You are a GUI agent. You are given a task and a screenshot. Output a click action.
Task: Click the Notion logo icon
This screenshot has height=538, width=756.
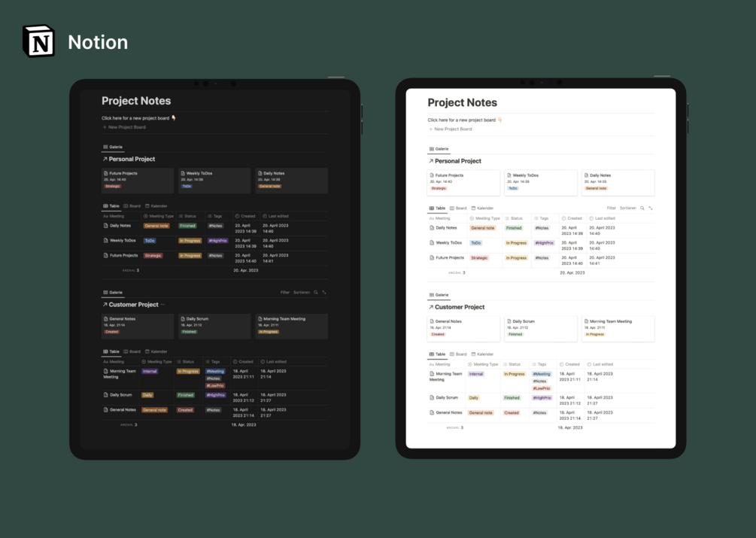38,41
